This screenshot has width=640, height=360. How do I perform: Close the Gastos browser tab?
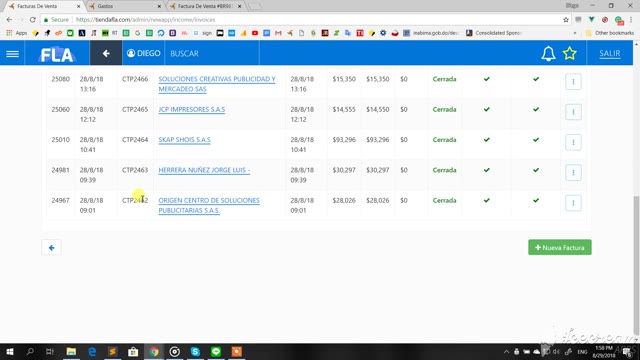[x=159, y=6]
